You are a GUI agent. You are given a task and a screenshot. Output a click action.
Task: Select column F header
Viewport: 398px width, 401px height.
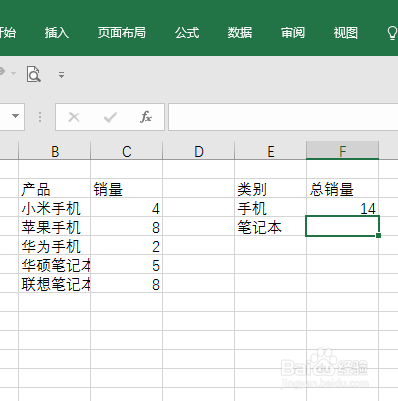(x=343, y=151)
